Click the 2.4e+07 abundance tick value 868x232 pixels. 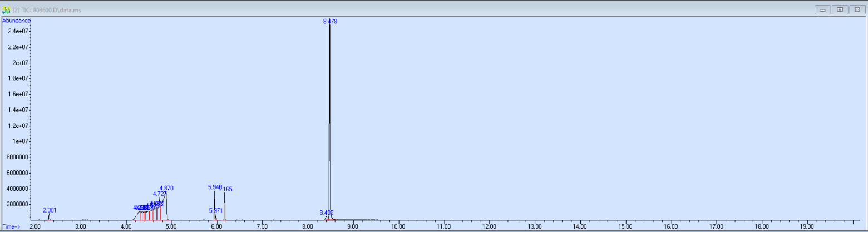[x=19, y=31]
